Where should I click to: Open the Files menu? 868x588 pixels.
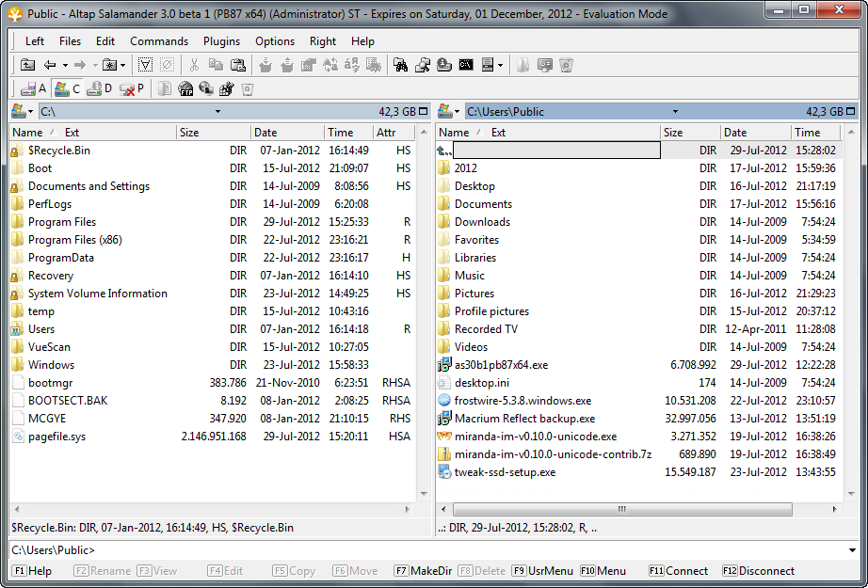pyautogui.click(x=70, y=41)
